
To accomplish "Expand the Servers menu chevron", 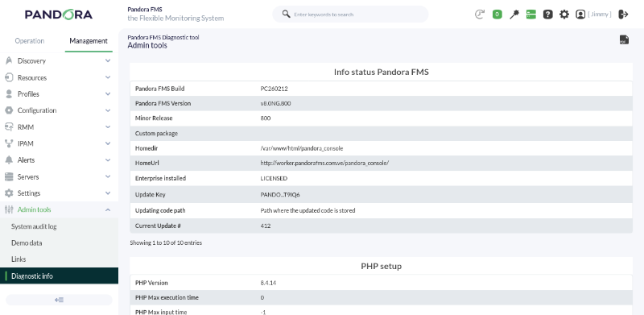I will point(108,176).
